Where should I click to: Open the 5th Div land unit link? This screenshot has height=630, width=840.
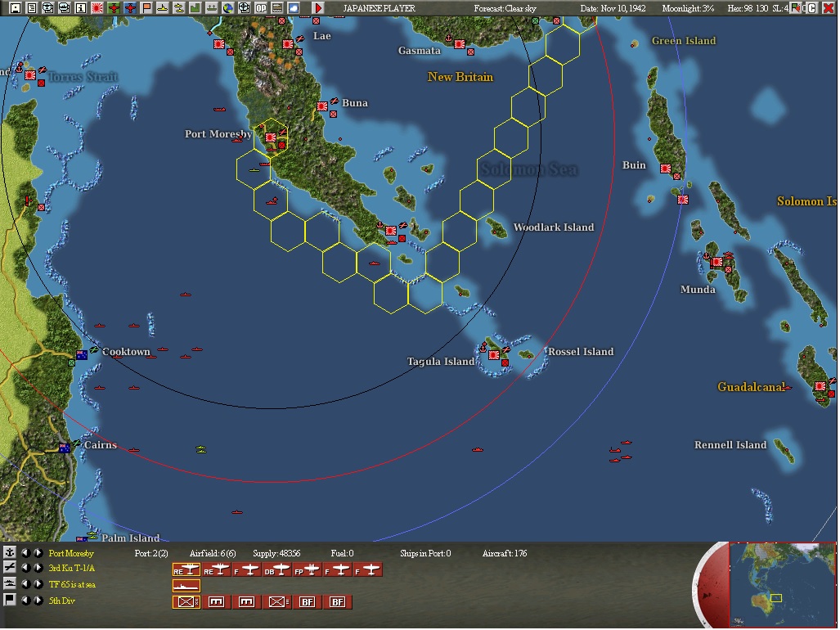[x=62, y=601]
